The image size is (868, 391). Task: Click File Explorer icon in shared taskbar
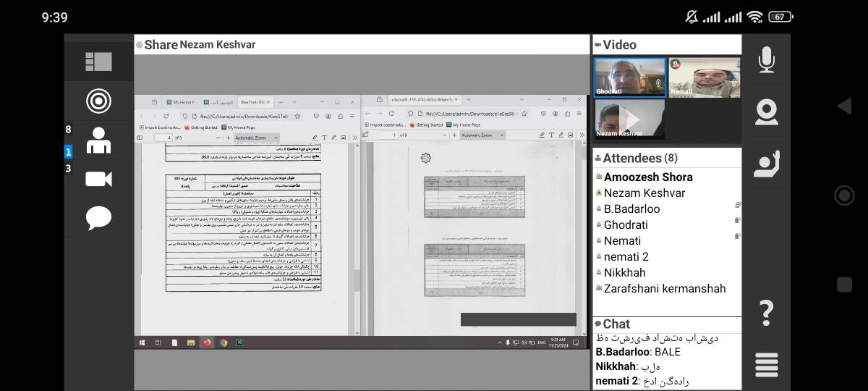coord(191,342)
